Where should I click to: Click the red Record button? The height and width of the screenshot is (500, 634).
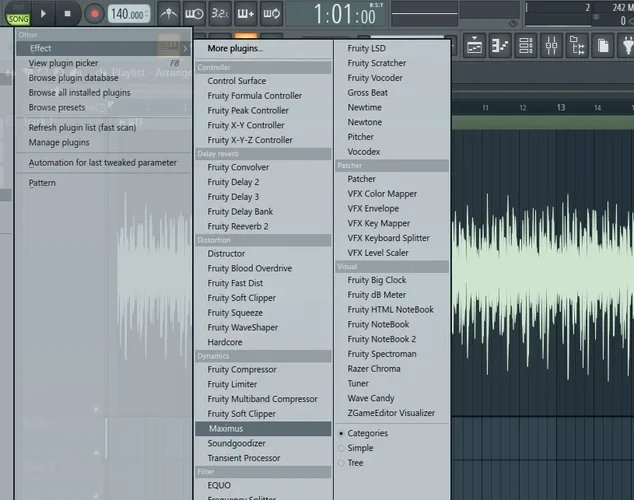(x=94, y=13)
